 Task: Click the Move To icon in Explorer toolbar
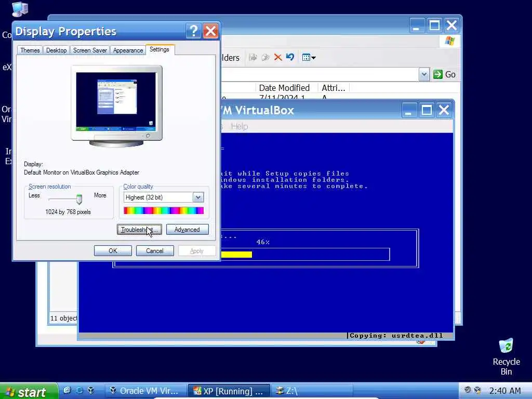point(253,57)
